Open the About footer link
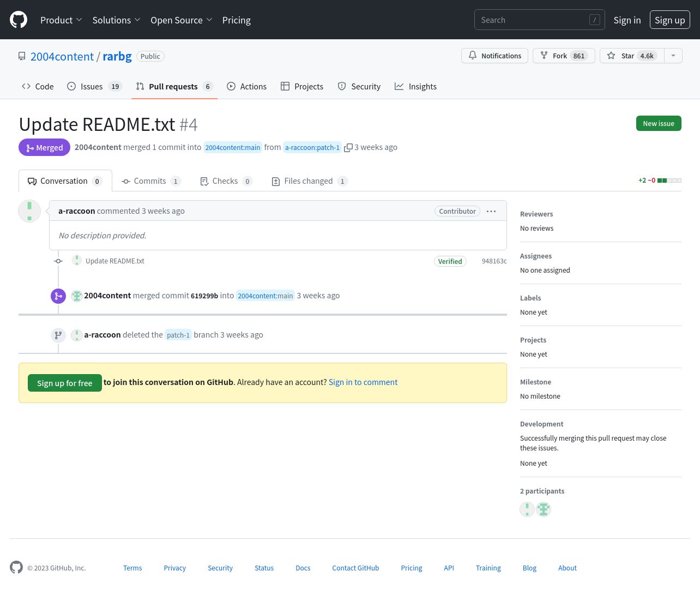This screenshot has width=700, height=601. click(568, 568)
